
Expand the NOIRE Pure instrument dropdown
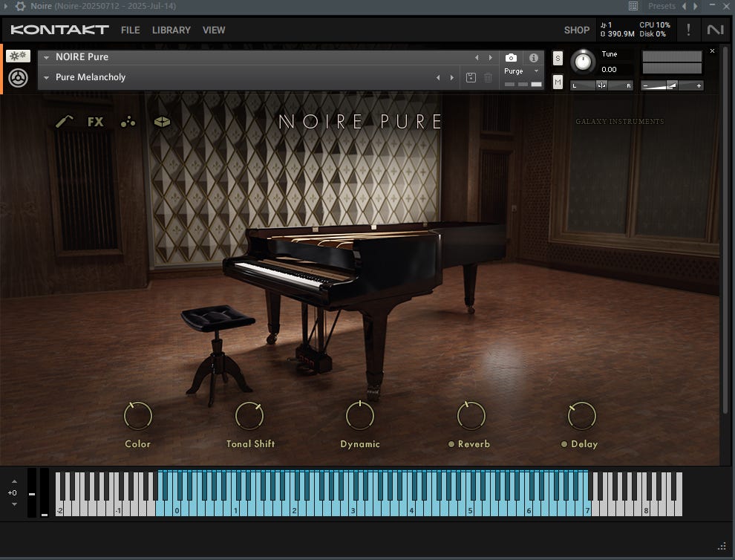click(x=47, y=57)
